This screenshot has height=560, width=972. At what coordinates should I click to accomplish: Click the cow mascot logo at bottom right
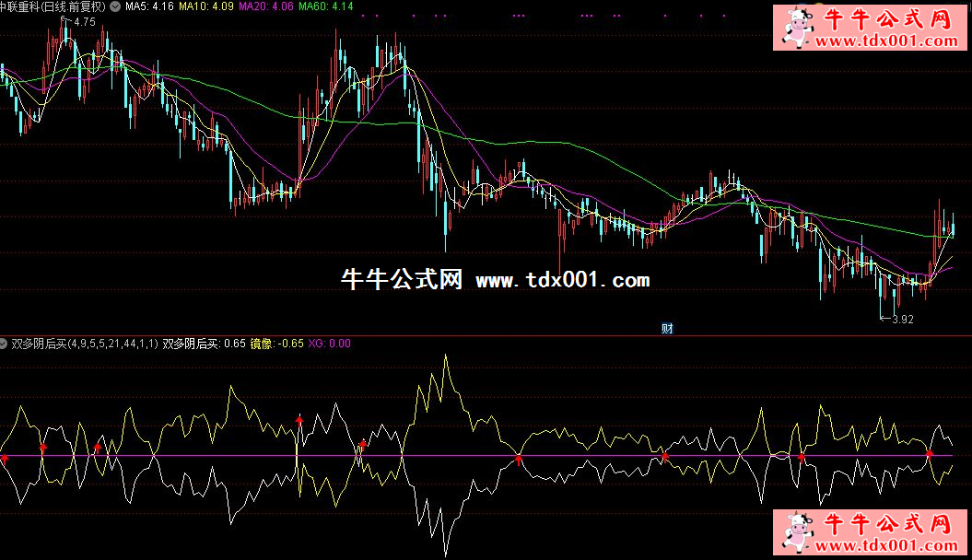[x=794, y=534]
